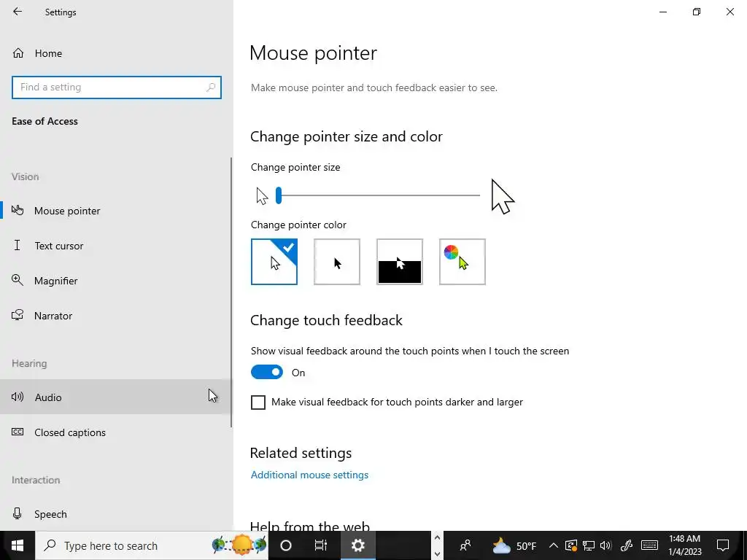Select the black pointer color
Viewport: 747px width, 560px height.
(x=337, y=262)
